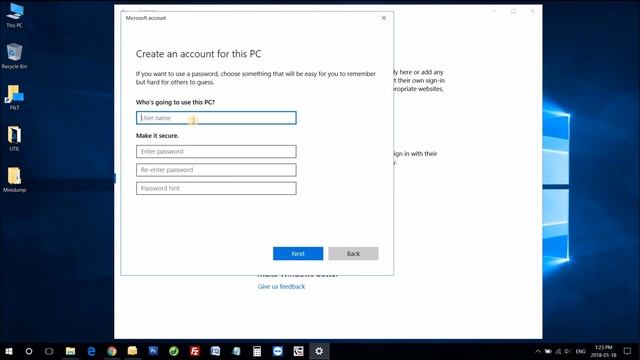Image resolution: width=640 pixels, height=360 pixels.
Task: Click the Back button
Action: pos(353,253)
